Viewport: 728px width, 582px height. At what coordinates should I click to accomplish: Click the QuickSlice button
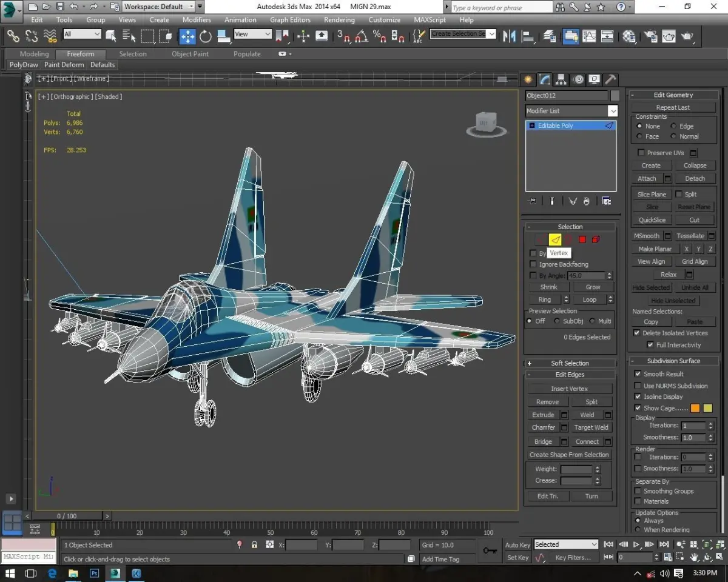click(652, 220)
